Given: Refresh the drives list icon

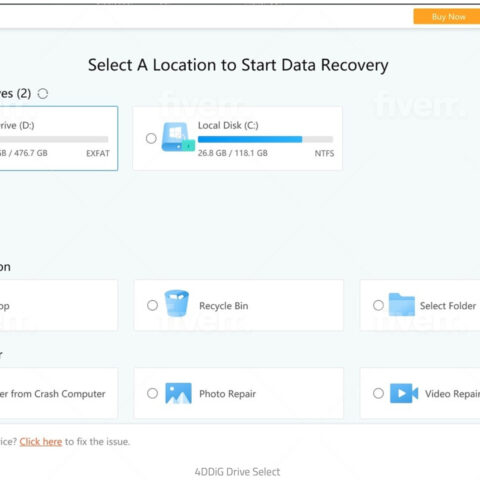Looking at the screenshot, I should 43,94.
